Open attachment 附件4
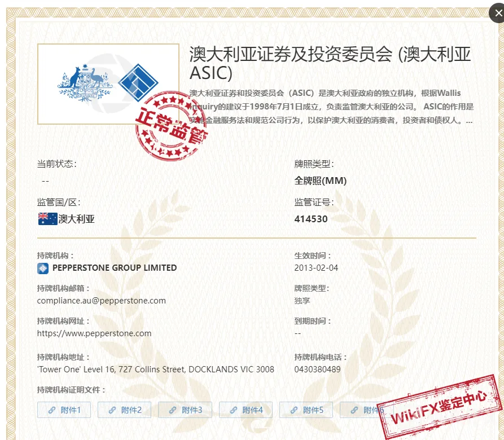 click(x=246, y=410)
